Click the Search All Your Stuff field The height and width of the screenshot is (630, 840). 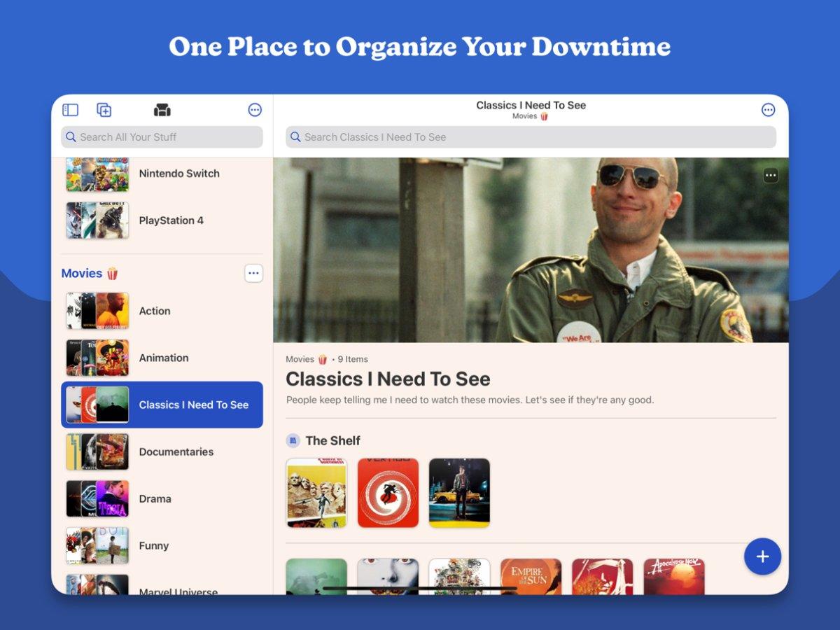pyautogui.click(x=162, y=137)
